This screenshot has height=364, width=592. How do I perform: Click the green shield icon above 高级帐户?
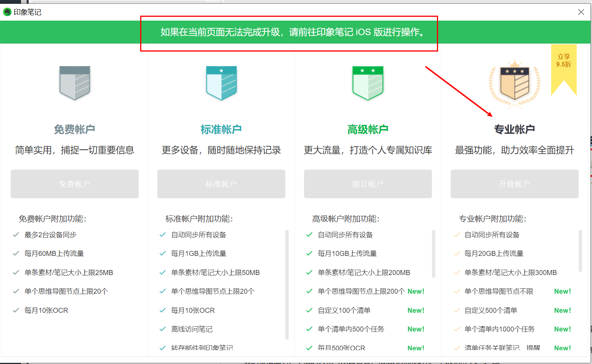pyautogui.click(x=368, y=82)
